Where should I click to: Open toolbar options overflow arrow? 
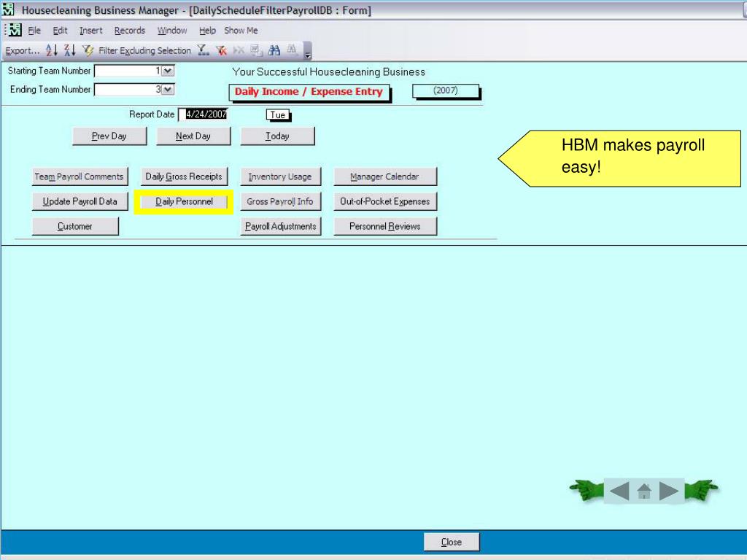(308, 51)
